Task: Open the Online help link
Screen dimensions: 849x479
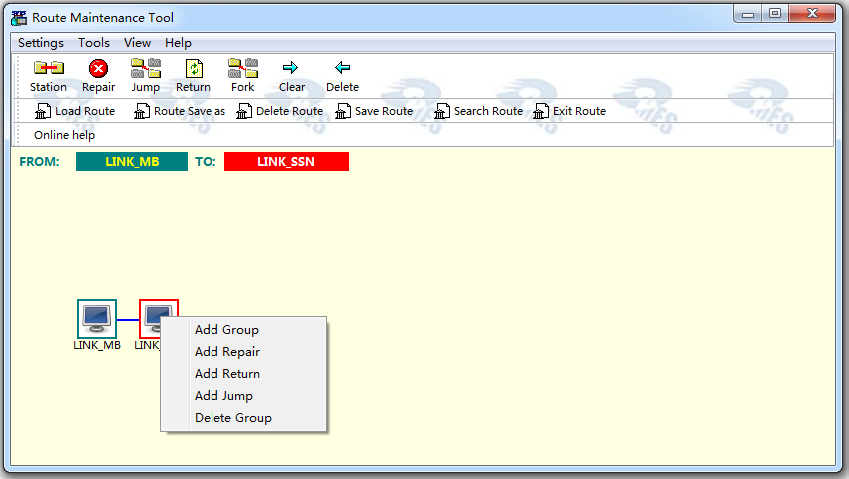Action: pyautogui.click(x=65, y=135)
